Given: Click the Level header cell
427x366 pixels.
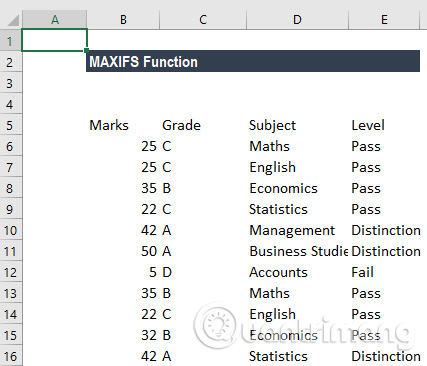Looking at the screenshot, I should point(384,125).
